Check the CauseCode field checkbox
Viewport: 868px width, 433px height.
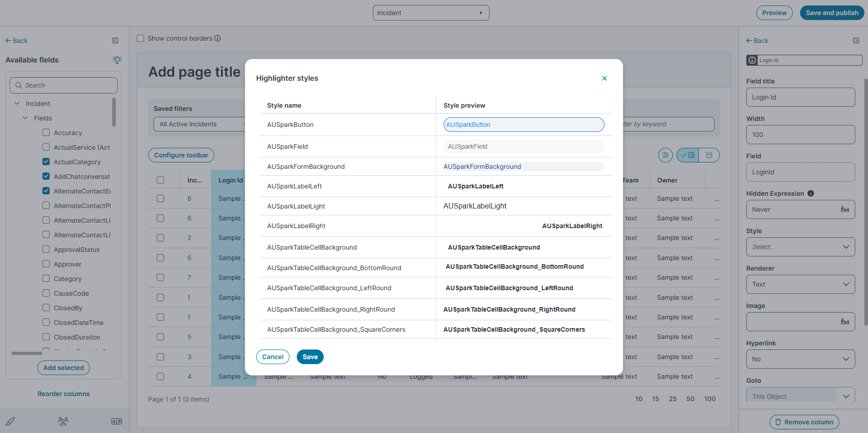[46, 293]
